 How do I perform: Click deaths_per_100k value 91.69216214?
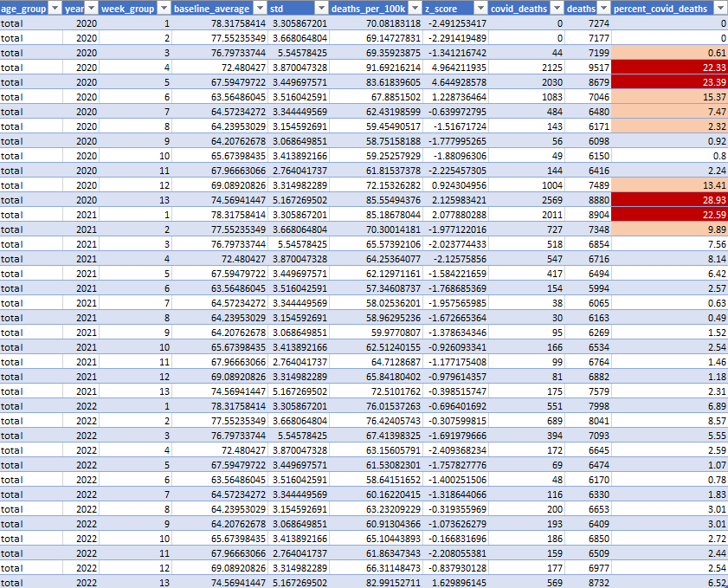pyautogui.click(x=393, y=68)
